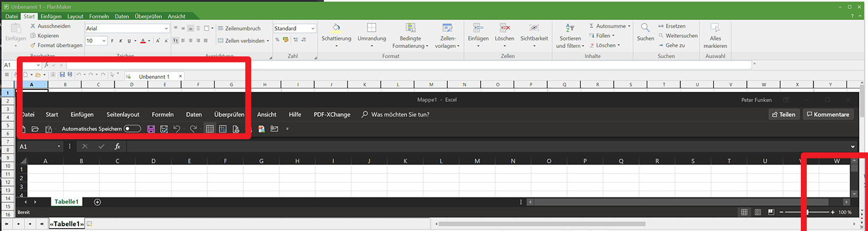Click Redo arrow in Excel quick access toolbar
The image size is (868, 231).
tap(193, 128)
